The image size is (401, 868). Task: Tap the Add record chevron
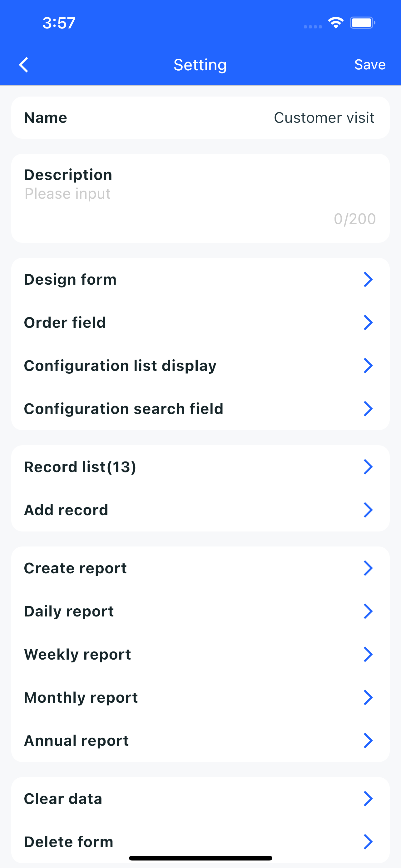point(368,510)
